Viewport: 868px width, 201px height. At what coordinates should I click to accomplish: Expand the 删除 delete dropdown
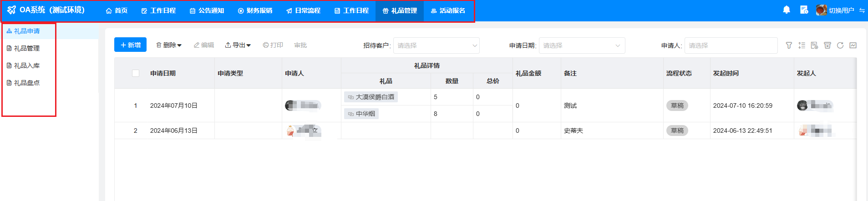(x=169, y=45)
